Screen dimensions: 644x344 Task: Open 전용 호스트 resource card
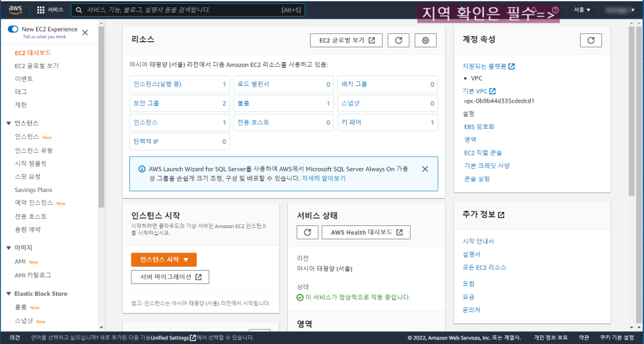[x=284, y=122]
